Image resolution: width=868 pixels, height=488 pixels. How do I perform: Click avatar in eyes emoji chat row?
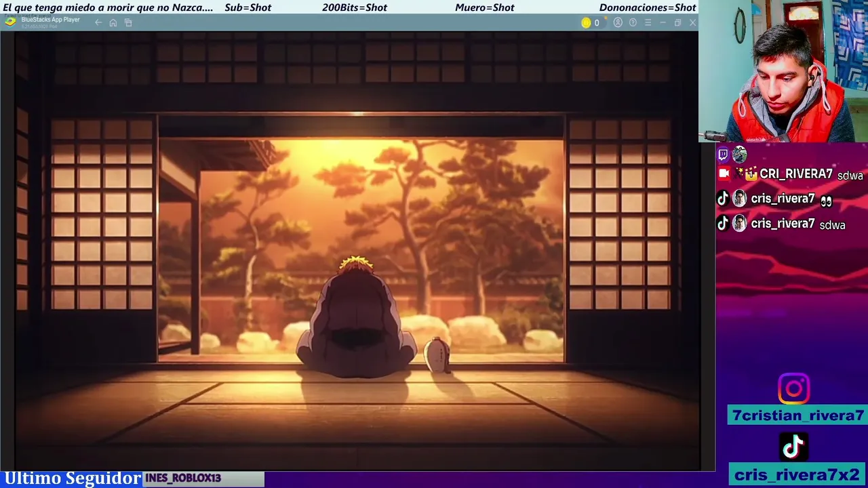(739, 199)
